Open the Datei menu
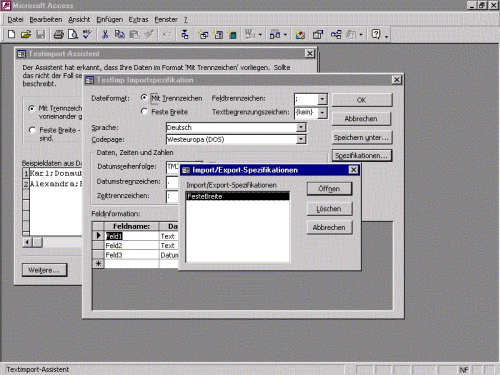The height and width of the screenshot is (375, 500). 15,20
